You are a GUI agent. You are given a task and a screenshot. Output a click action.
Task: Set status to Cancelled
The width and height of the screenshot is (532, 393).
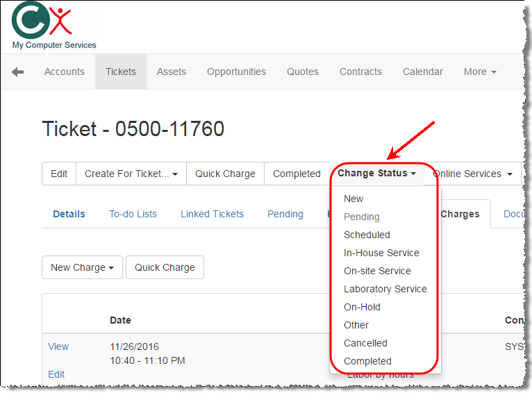(365, 343)
